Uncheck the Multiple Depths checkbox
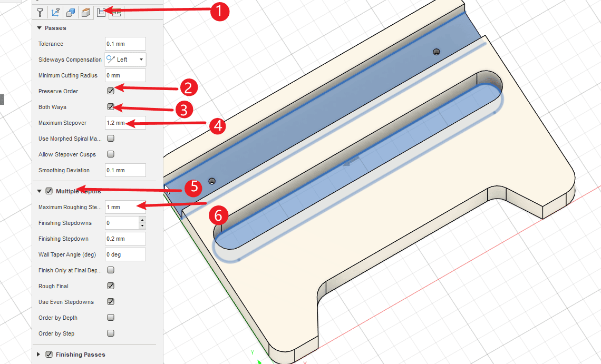Screen dimensions: 601x364 tap(49, 191)
